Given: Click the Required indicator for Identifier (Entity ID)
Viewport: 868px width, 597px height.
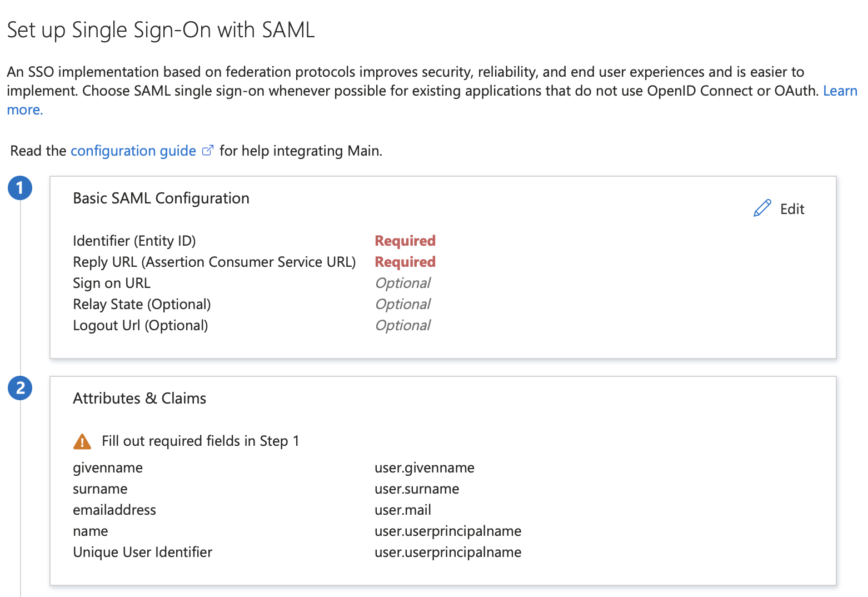Looking at the screenshot, I should [405, 240].
